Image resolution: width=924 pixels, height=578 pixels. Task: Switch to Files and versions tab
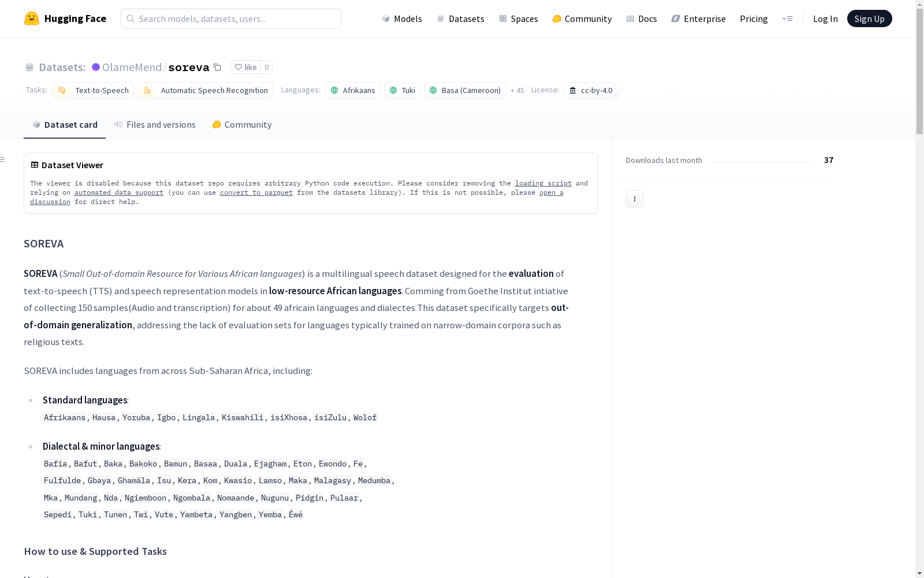tap(155, 125)
